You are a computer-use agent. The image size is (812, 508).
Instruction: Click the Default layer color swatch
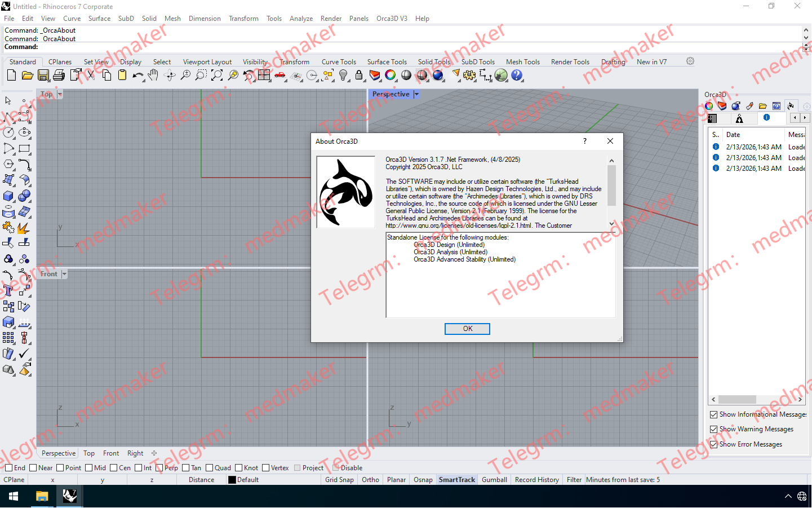(x=232, y=480)
